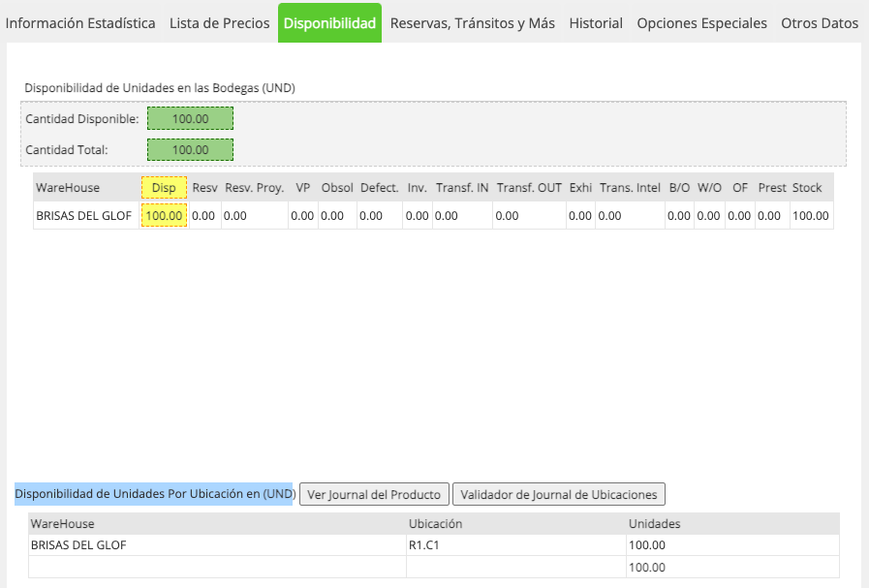Select the Disponibilidad tab
This screenshot has width=869, height=588.
pyautogui.click(x=329, y=23)
